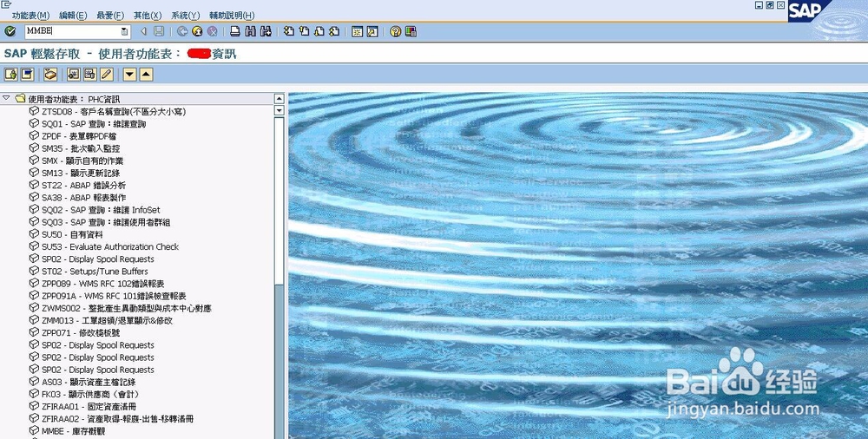
Task: Click the Move Favorites Down arrow
Action: (x=129, y=75)
